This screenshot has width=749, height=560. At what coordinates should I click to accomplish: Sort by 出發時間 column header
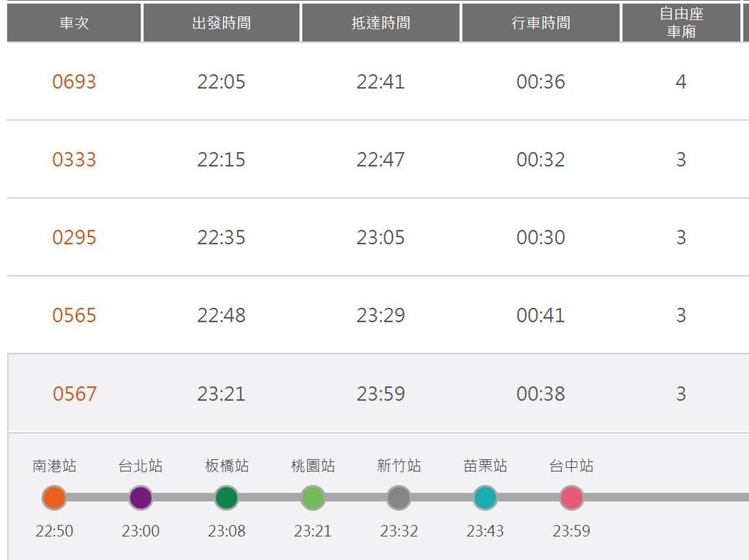pos(222,23)
